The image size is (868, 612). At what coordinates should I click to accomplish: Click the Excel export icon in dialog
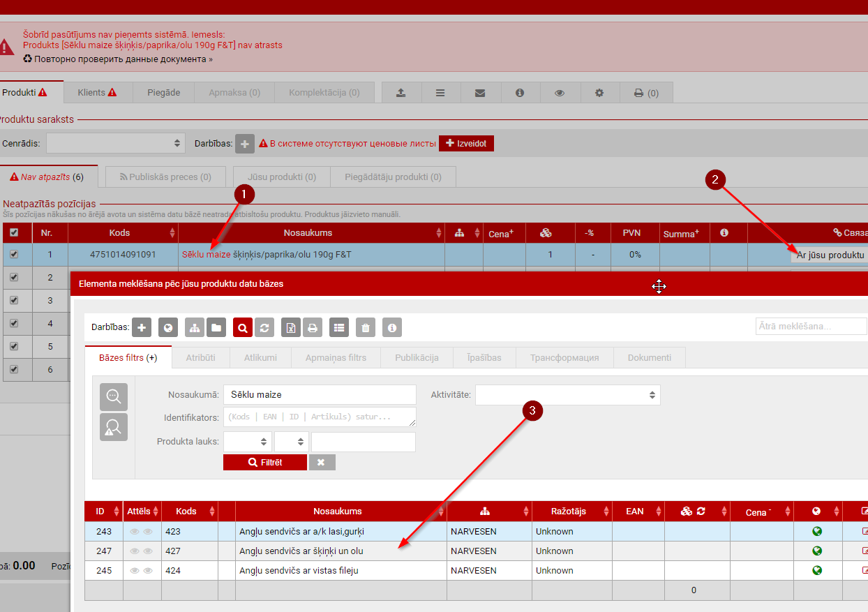click(291, 327)
